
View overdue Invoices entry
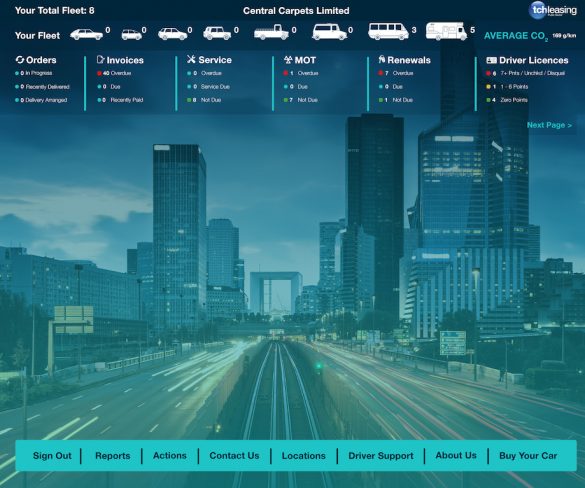[114, 73]
